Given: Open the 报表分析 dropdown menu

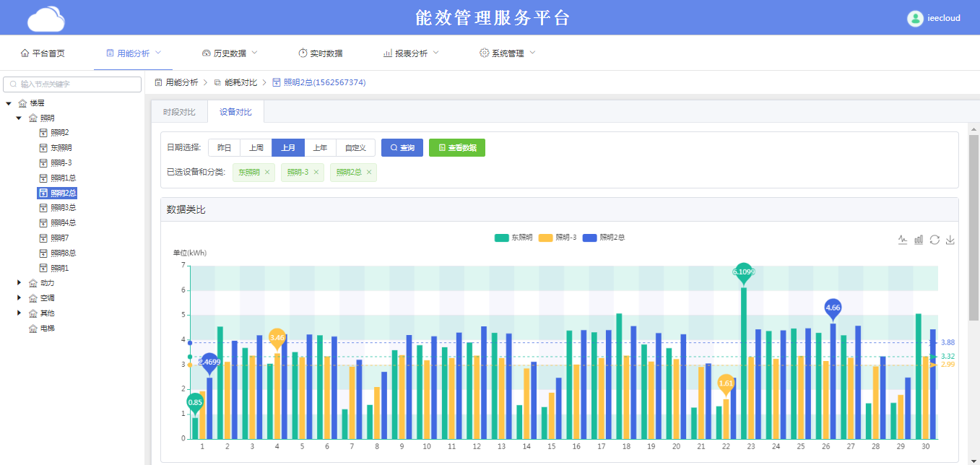Looking at the screenshot, I should [x=411, y=53].
